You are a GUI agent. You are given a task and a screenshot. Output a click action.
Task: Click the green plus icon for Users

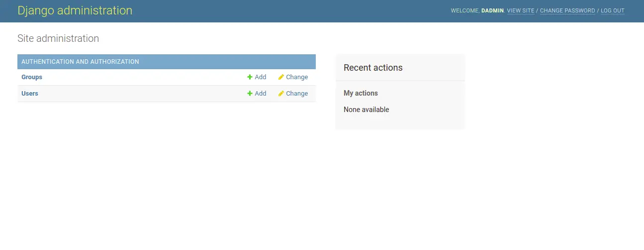(250, 94)
